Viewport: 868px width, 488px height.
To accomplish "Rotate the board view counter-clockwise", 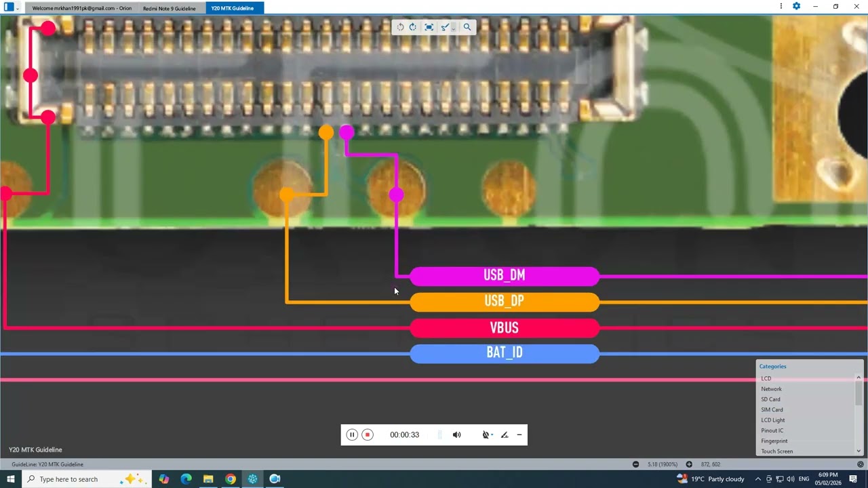I will (400, 27).
